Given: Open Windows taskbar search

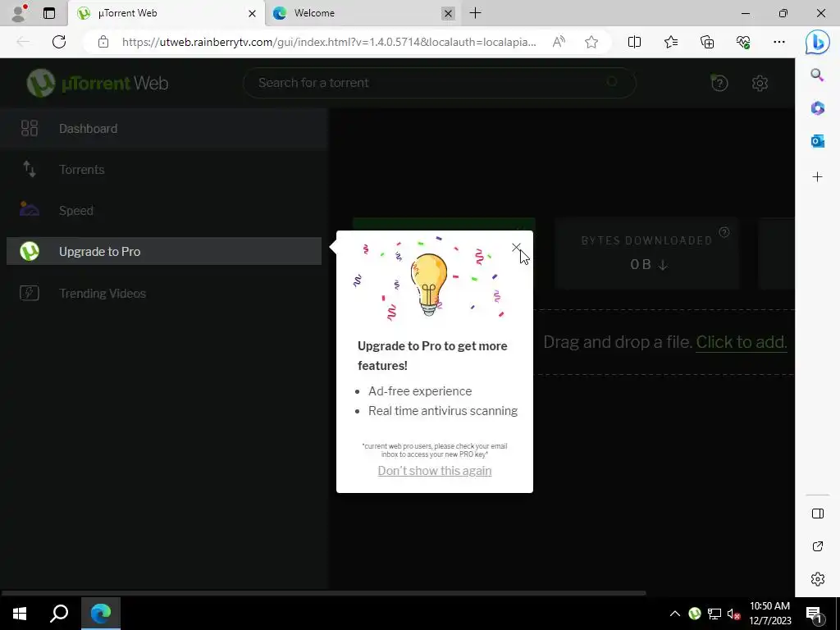Looking at the screenshot, I should [x=59, y=614].
